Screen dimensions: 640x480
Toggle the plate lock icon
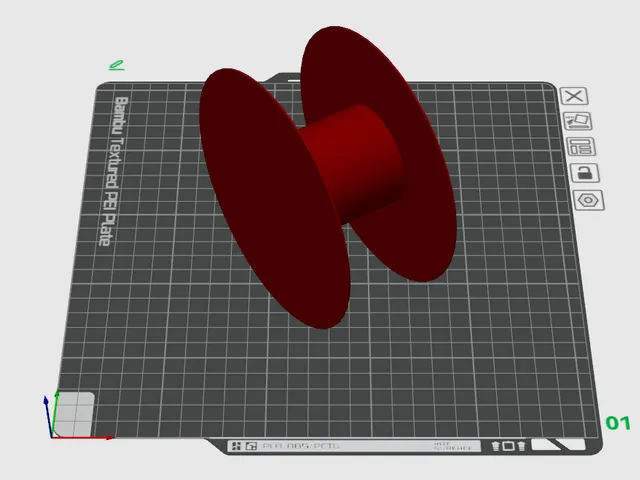point(585,173)
